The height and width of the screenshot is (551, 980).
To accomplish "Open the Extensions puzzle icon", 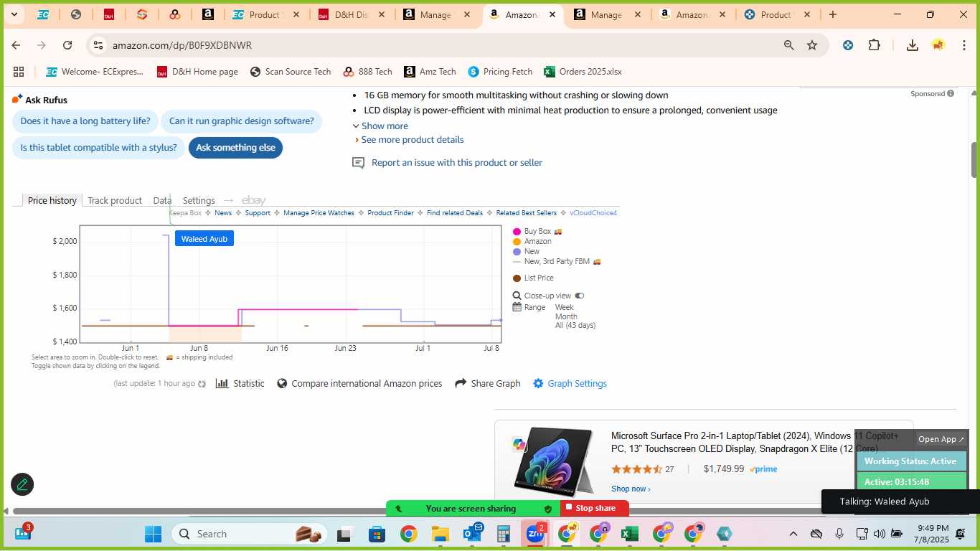I will tap(874, 45).
